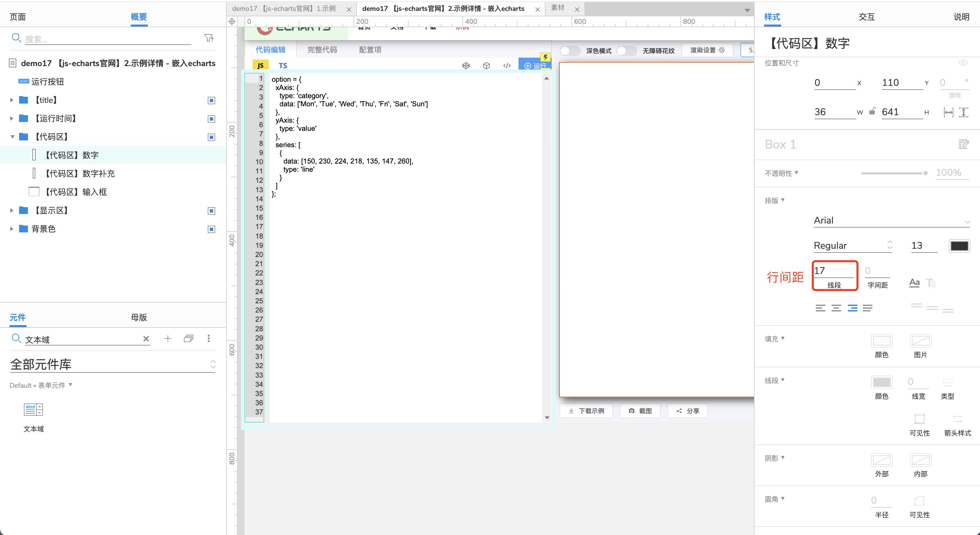The image size is (980, 535).
Task: Open the Arial font dropdown
Action: point(891,220)
